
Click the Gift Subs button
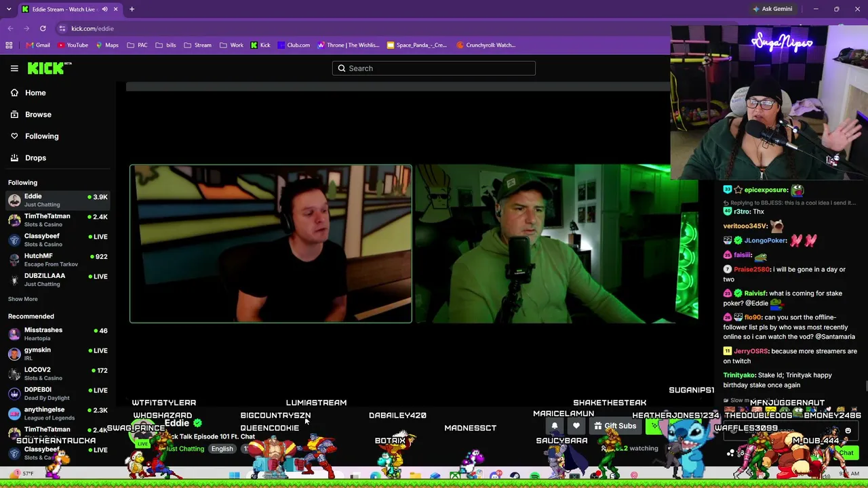pos(615,426)
